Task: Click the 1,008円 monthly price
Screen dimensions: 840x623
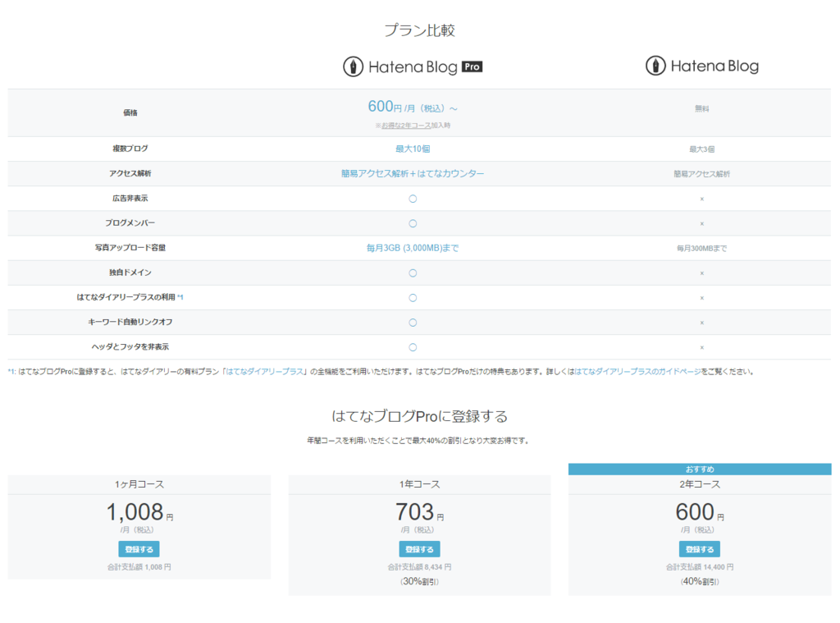Action: tap(139, 512)
